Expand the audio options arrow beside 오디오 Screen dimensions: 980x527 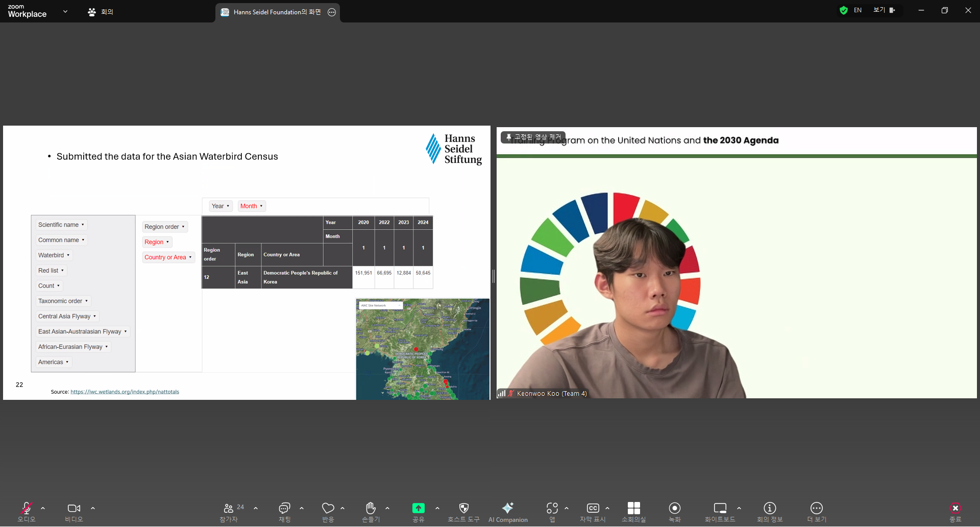pos(43,509)
